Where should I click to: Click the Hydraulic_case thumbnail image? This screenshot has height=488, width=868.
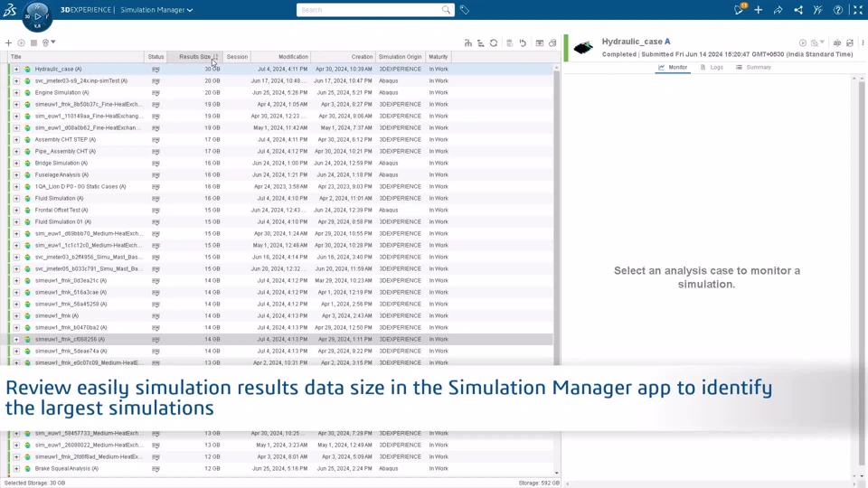click(x=583, y=48)
